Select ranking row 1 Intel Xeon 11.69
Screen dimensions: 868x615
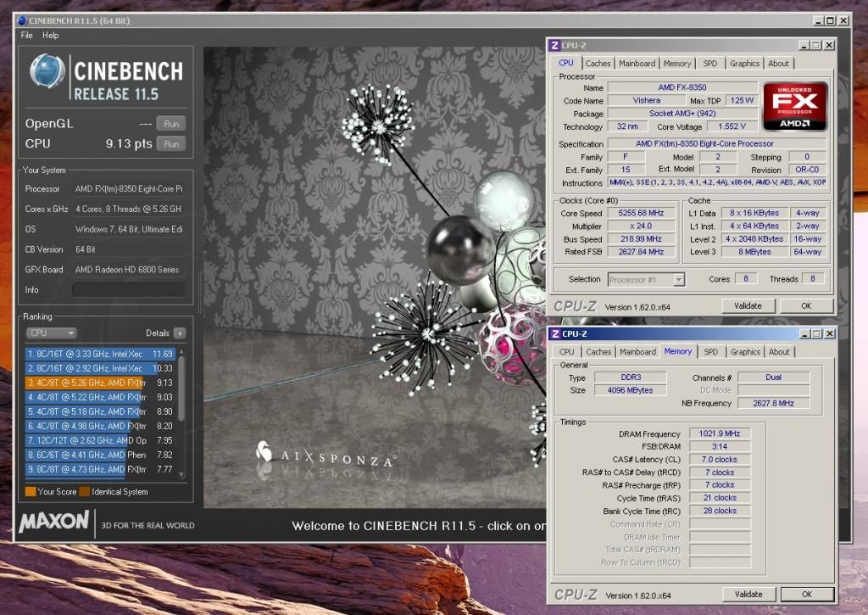100,354
